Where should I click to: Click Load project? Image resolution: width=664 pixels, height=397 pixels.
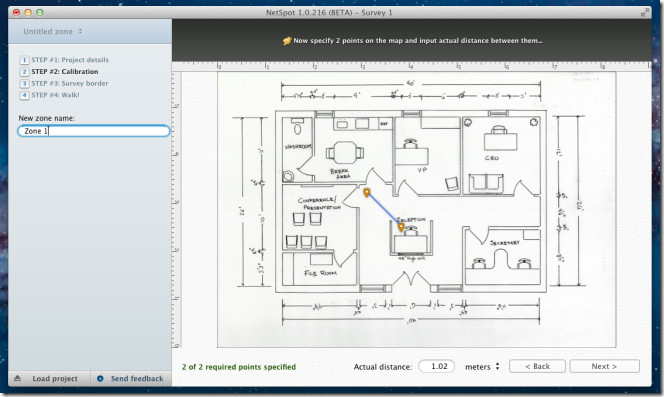[55, 378]
